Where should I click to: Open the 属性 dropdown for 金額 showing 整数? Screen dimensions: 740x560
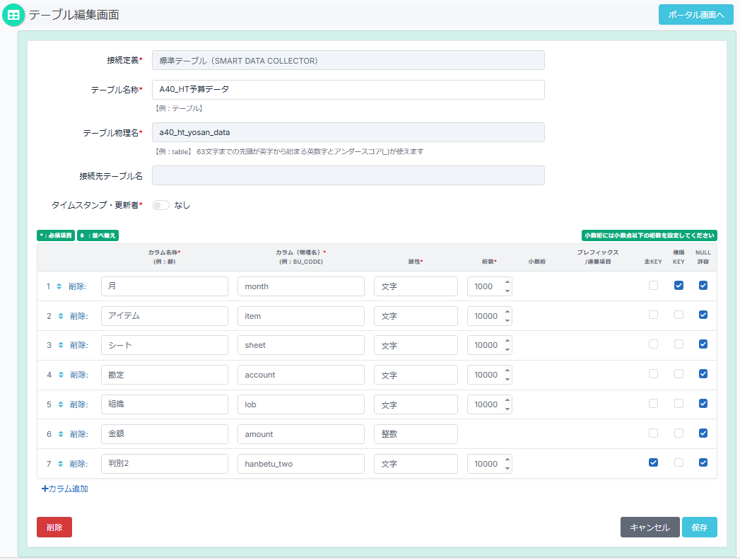[x=416, y=434]
